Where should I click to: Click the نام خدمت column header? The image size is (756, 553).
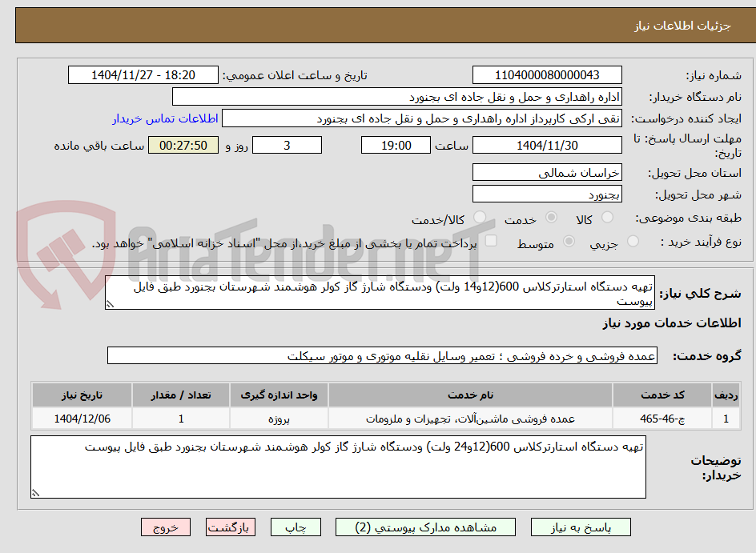(x=470, y=395)
